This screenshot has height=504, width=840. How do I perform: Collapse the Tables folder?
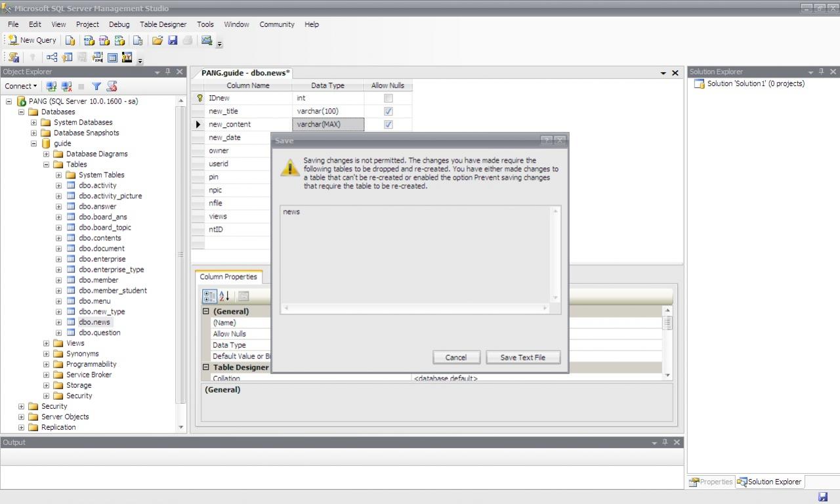pyautogui.click(x=47, y=164)
